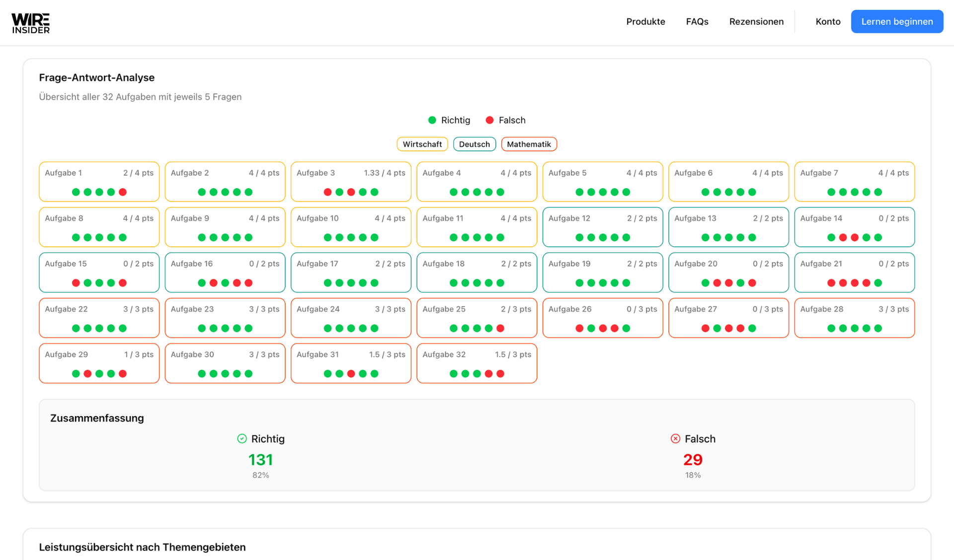Select Aufgabe 5 card
Viewport: 954px width, 560px height.
[x=603, y=182]
